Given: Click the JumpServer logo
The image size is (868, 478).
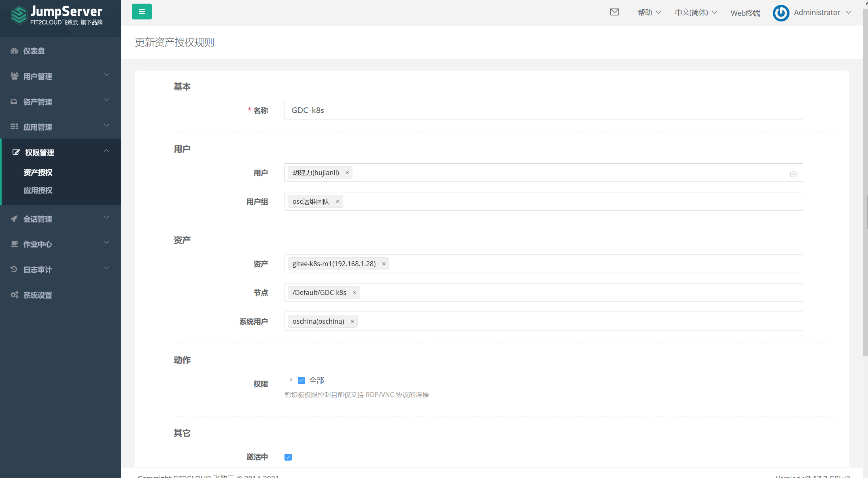Looking at the screenshot, I should [57, 15].
